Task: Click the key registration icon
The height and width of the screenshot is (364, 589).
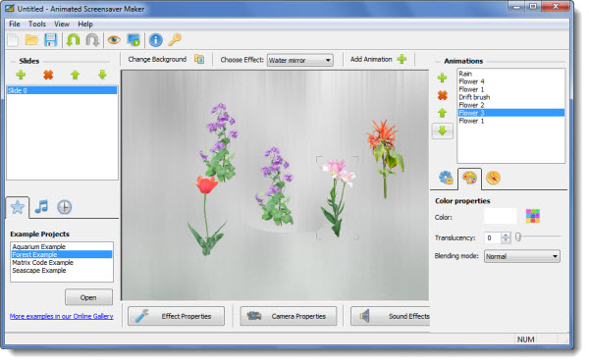Action: pos(175,40)
